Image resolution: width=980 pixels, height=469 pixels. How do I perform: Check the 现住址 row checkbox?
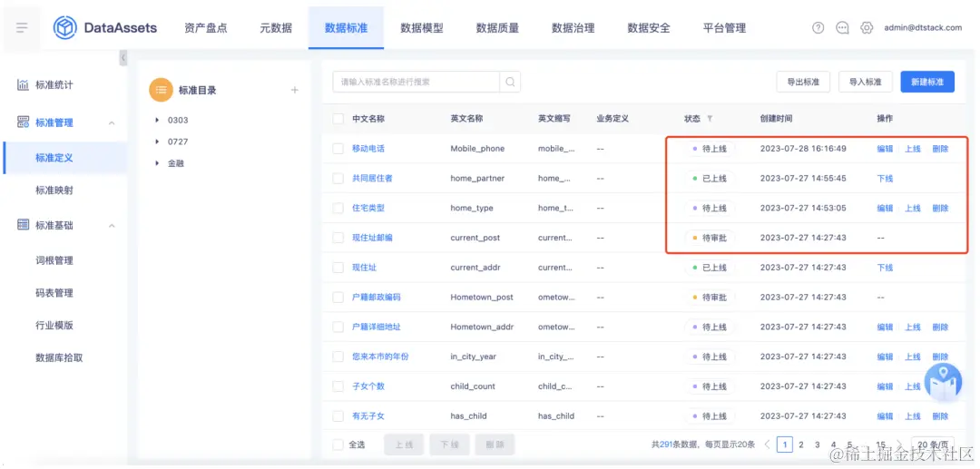(338, 268)
